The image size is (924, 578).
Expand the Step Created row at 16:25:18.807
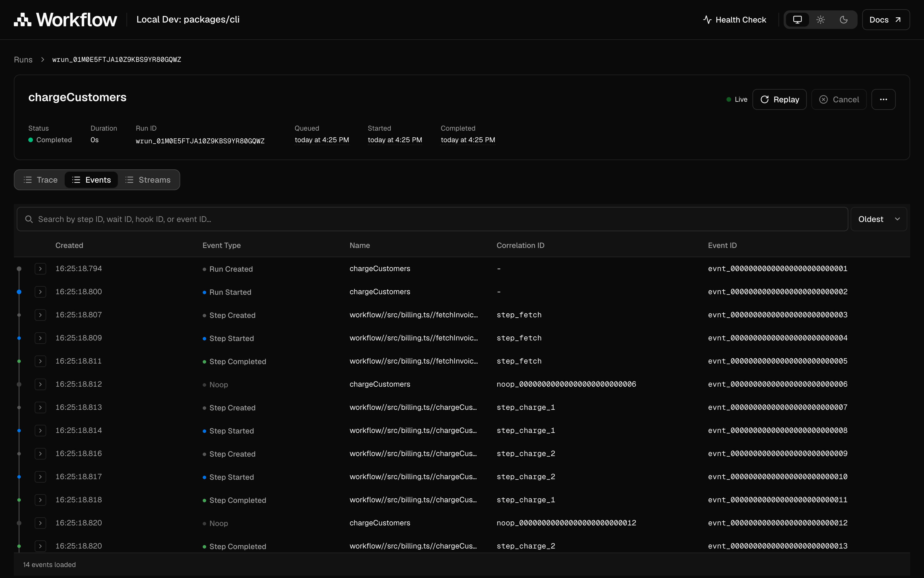[x=40, y=315]
